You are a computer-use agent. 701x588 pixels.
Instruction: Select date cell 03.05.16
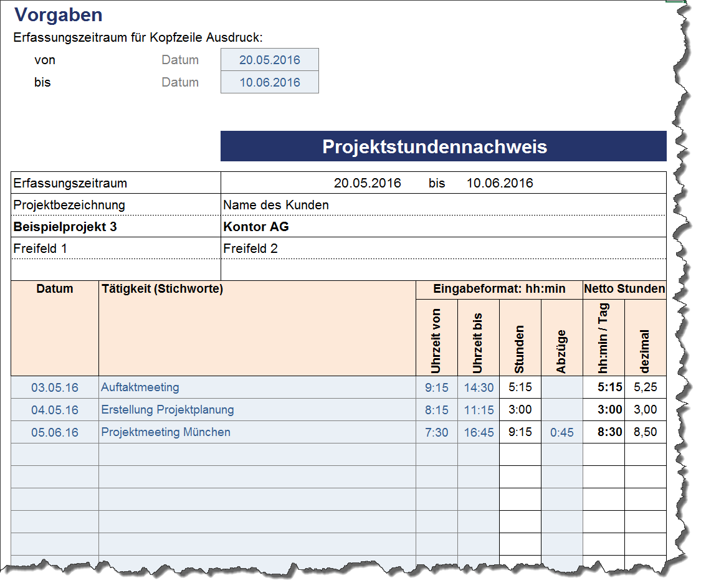coord(55,387)
